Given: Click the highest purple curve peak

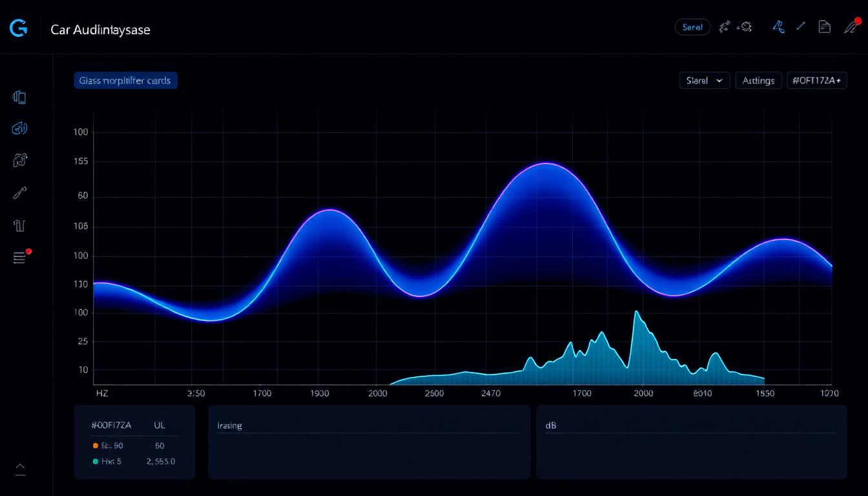Looking at the screenshot, I should (x=546, y=164).
